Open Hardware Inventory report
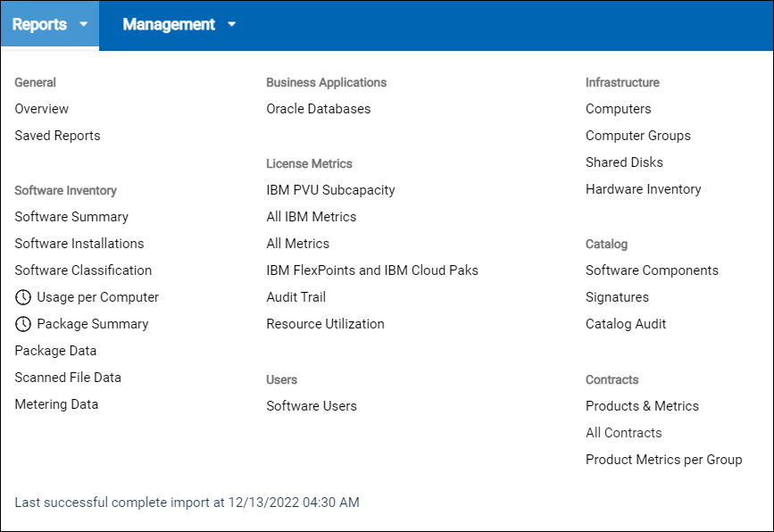Screen dimensions: 774x532 click(643, 189)
